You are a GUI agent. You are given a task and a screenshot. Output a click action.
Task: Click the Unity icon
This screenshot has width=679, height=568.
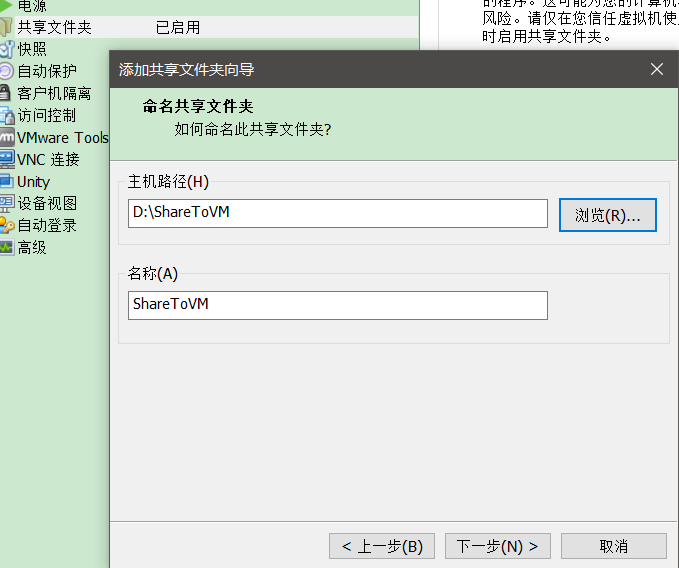click(6, 181)
